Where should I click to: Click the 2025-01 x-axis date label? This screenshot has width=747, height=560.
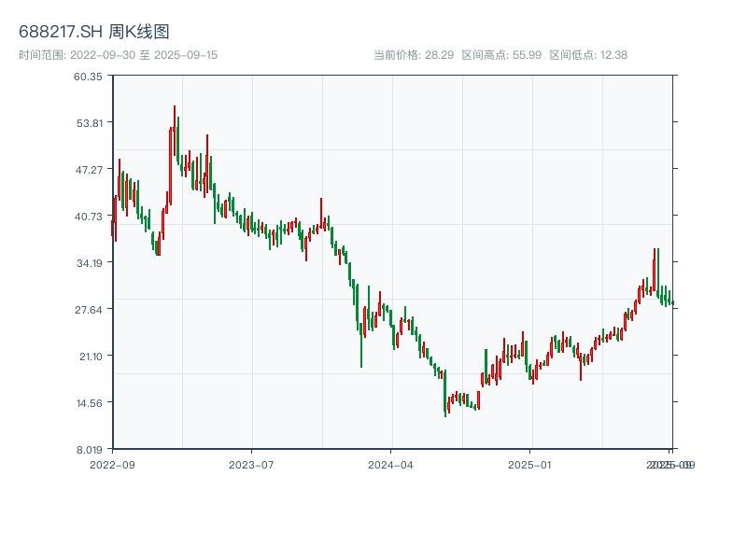pos(530,464)
